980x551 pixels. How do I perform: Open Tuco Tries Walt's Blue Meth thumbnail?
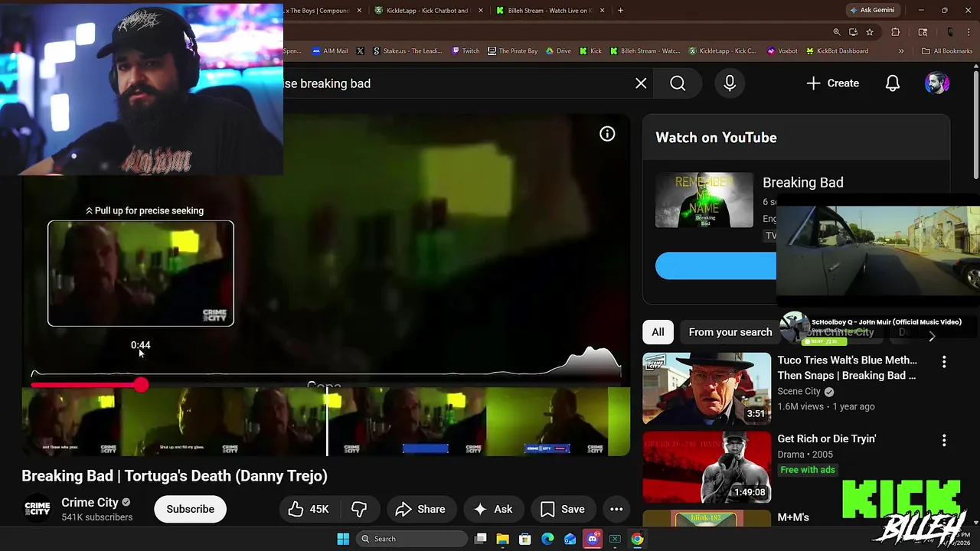707,389
